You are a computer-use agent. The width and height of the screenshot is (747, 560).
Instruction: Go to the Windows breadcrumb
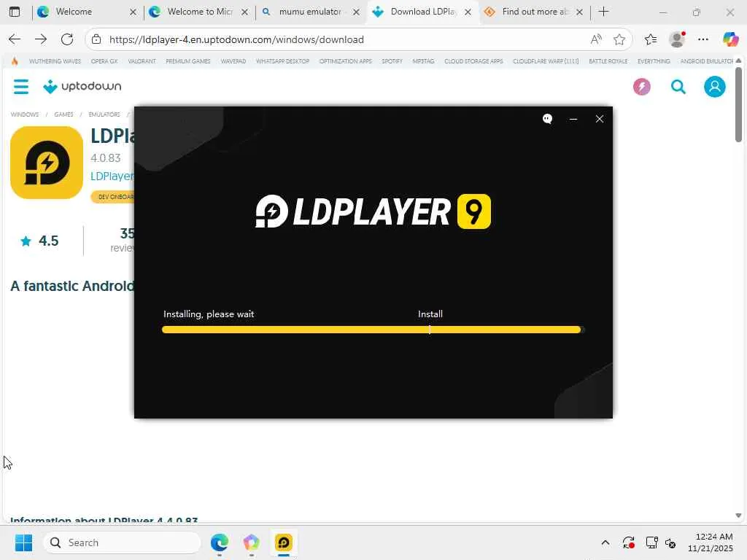coord(25,114)
